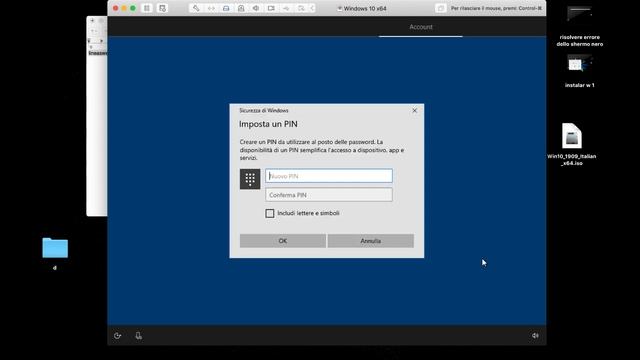
Task: Select the 'instalar w 1' desktop file
Action: click(580, 71)
